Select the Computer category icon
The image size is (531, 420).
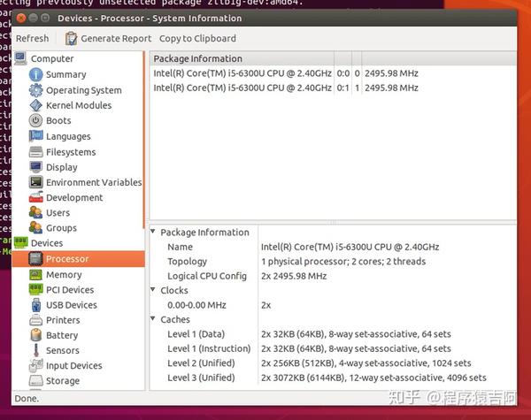tap(20, 58)
